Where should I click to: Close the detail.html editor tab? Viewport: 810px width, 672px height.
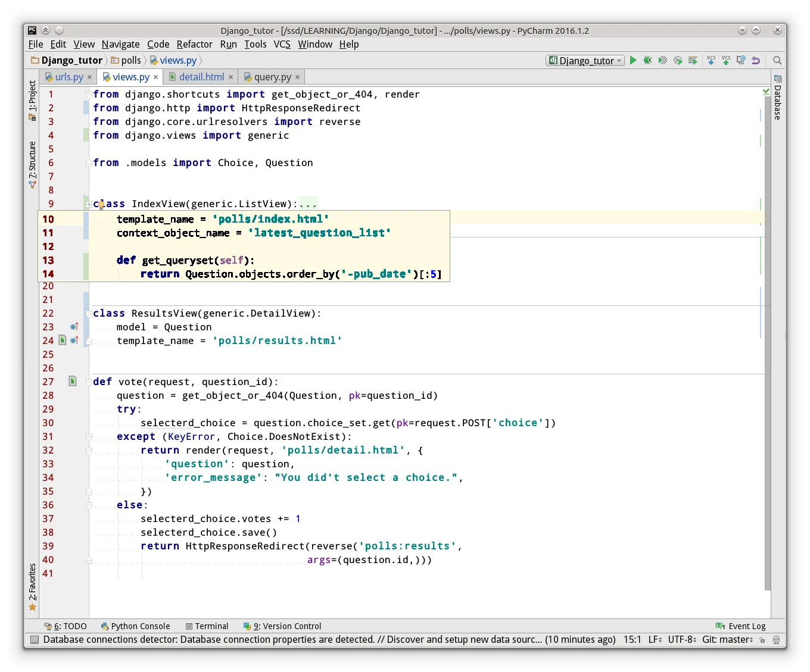pos(231,77)
